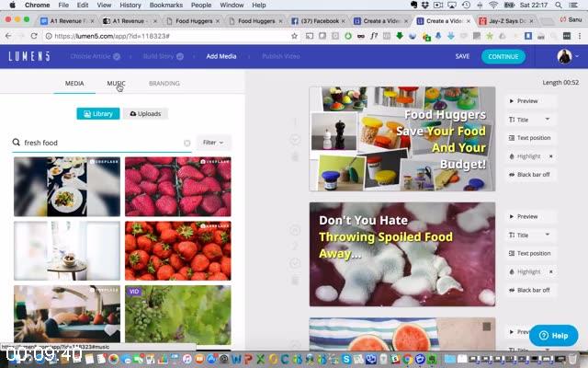Click the search magnifier icon
588x368 pixels.
click(17, 143)
